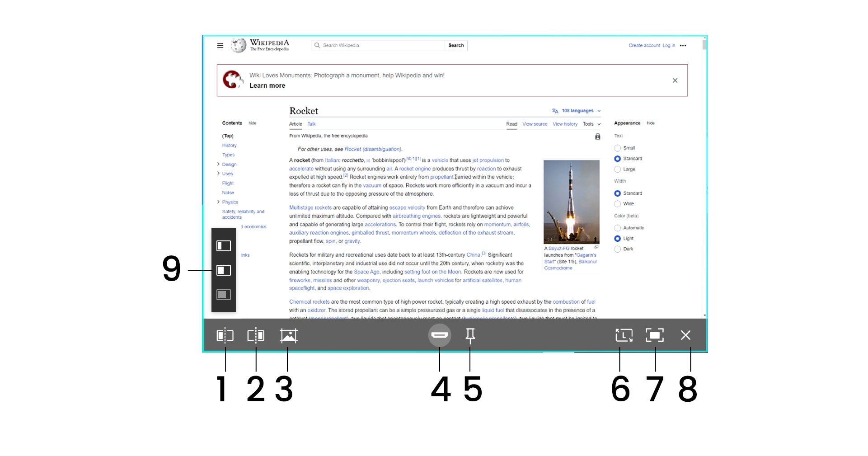The width and height of the screenshot is (868, 456).
Task: Open the 108 languages dropdown
Action: pyautogui.click(x=577, y=111)
